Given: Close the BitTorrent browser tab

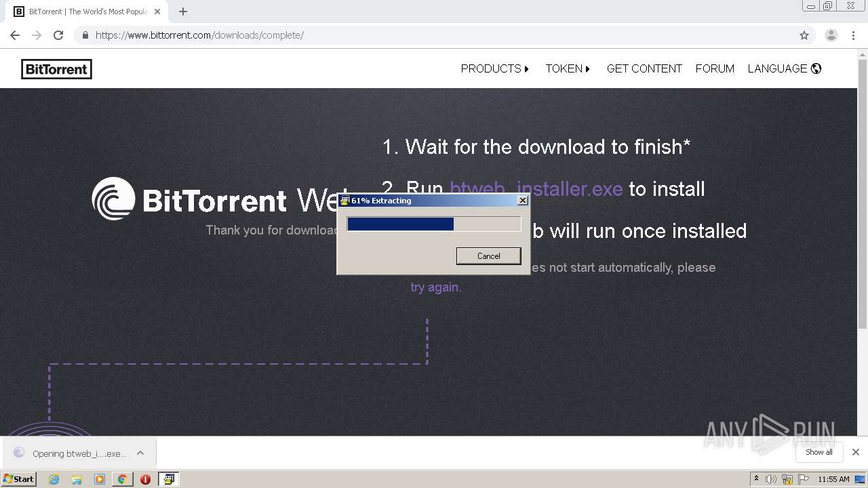Looking at the screenshot, I should tap(157, 12).
